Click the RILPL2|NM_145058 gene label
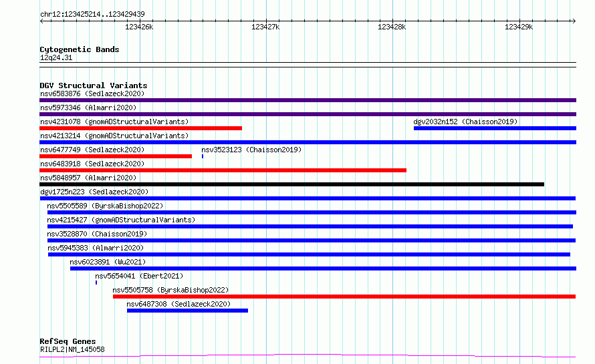 coord(72,349)
